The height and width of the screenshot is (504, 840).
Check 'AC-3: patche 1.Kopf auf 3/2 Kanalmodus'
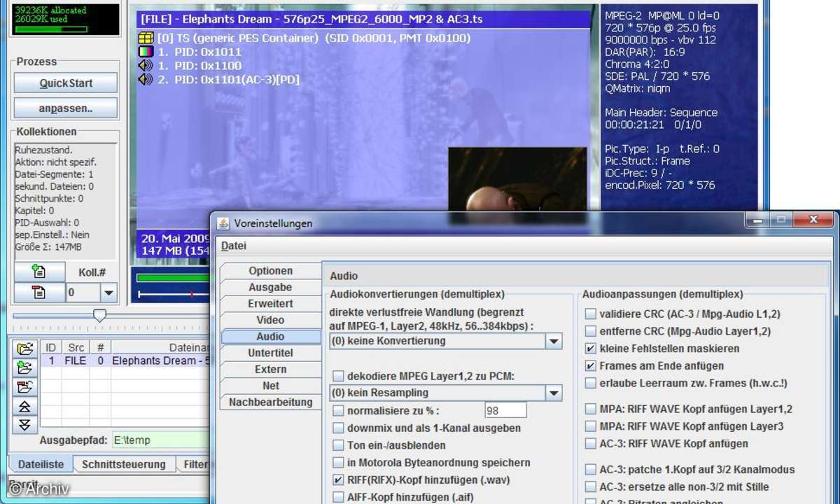coord(591,470)
